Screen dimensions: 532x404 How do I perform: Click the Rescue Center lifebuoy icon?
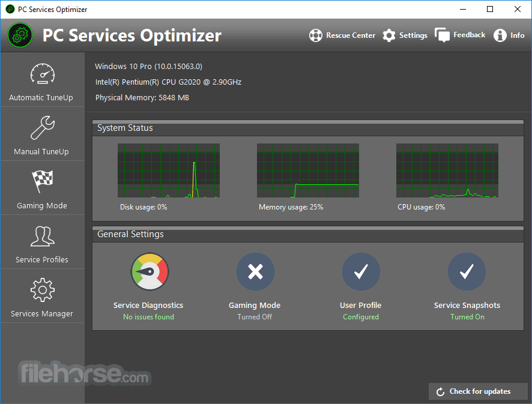pyautogui.click(x=315, y=35)
